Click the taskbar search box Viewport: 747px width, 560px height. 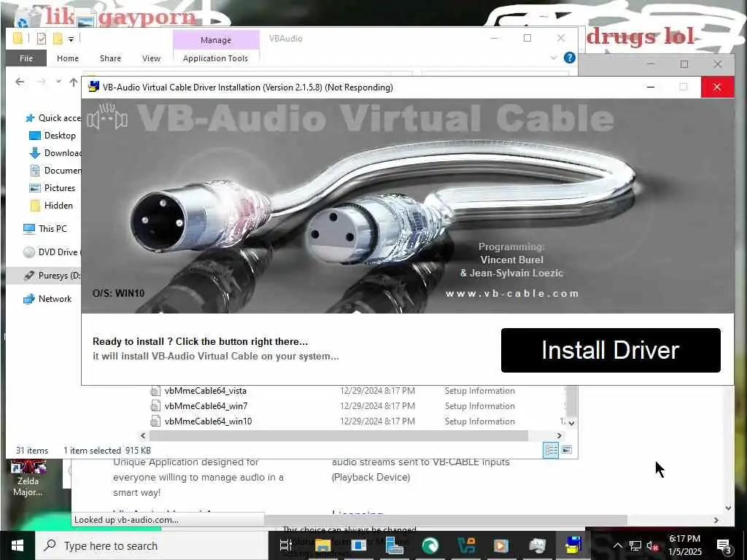[152, 545]
